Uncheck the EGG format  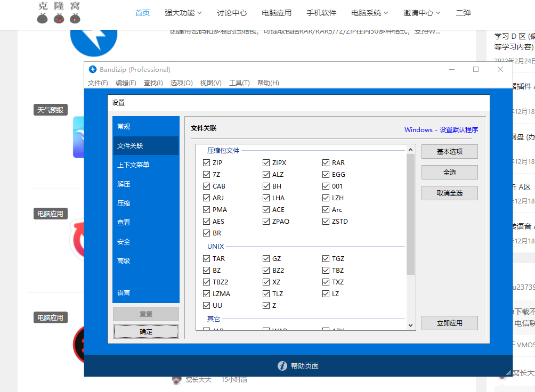tap(326, 174)
